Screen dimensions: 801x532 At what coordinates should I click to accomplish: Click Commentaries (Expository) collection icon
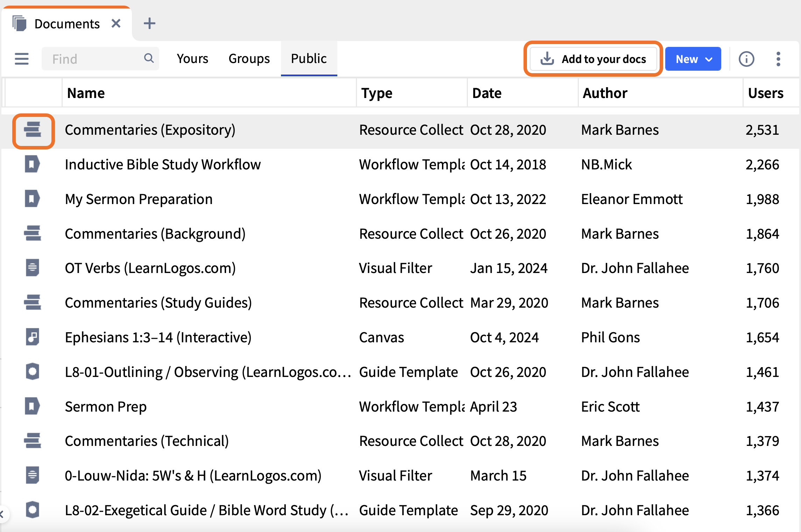[33, 129]
